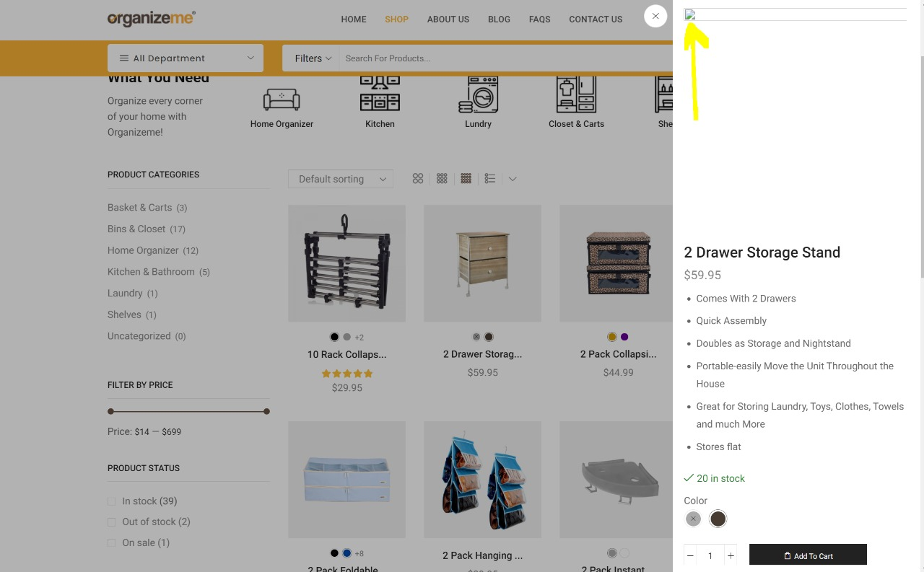Open 2 Pack Hanging ... product title

click(482, 555)
